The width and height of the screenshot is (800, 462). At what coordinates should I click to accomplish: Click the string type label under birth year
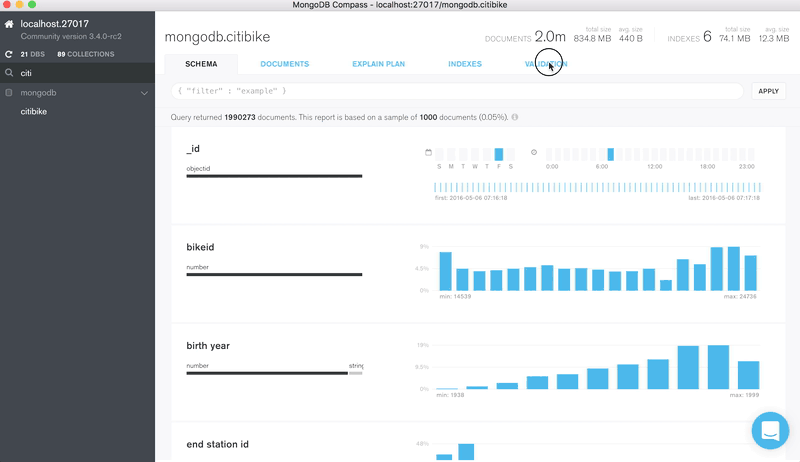tap(356, 366)
